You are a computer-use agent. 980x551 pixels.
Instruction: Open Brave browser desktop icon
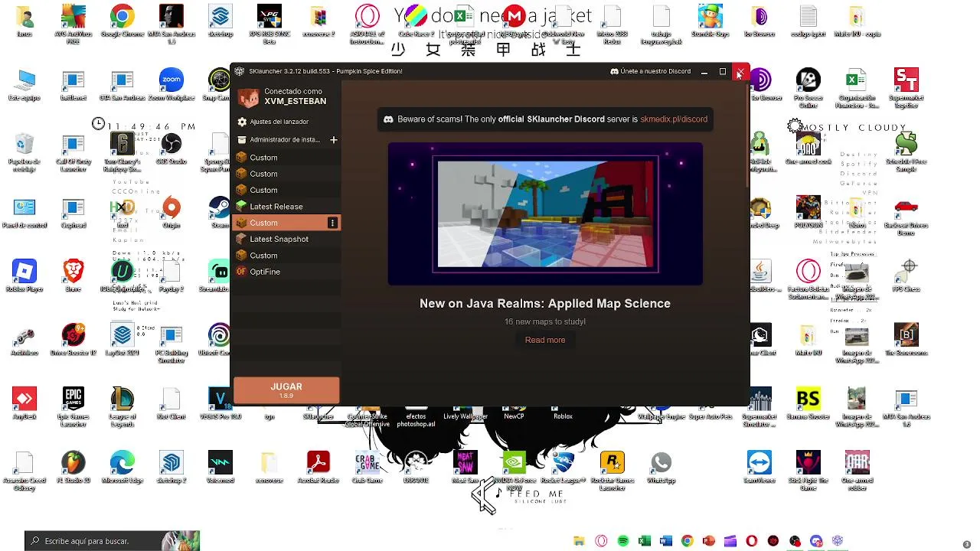pos(73,276)
